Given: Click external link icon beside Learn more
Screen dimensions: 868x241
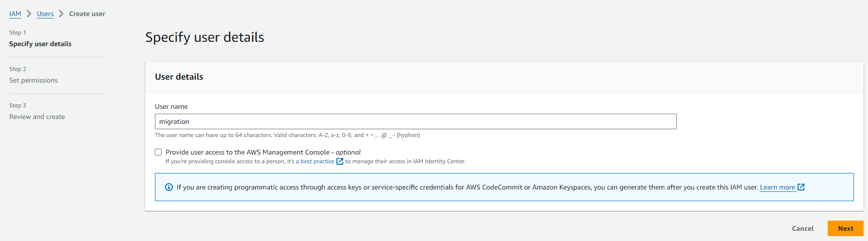Looking at the screenshot, I should click(x=801, y=187).
